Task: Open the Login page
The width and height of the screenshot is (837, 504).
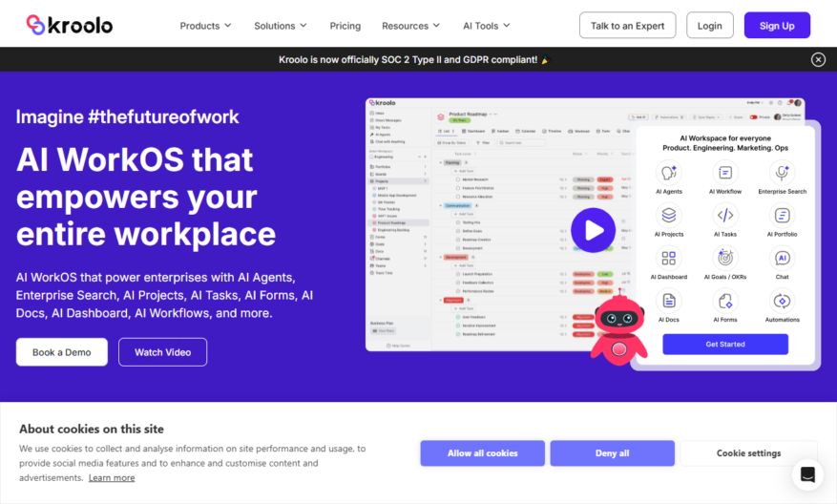Action: [709, 25]
